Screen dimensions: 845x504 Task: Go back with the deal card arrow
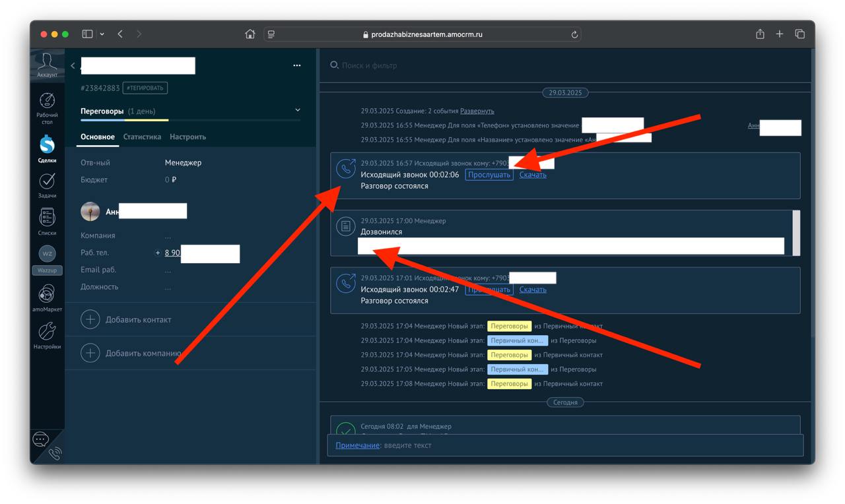tap(73, 65)
